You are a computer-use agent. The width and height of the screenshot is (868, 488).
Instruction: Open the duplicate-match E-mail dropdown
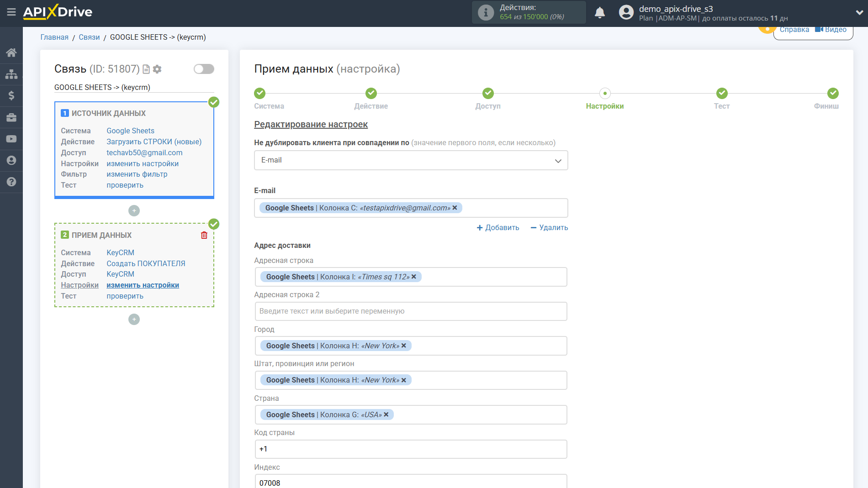(x=411, y=160)
